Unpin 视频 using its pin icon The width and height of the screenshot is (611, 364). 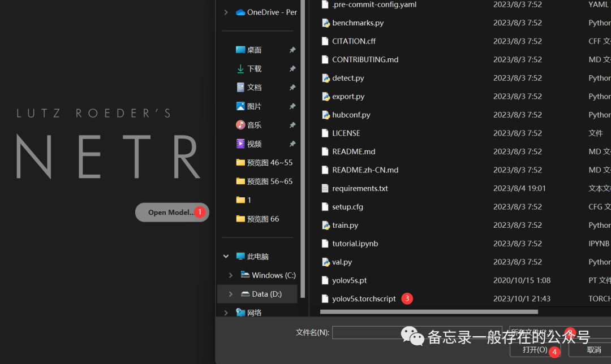click(x=292, y=144)
